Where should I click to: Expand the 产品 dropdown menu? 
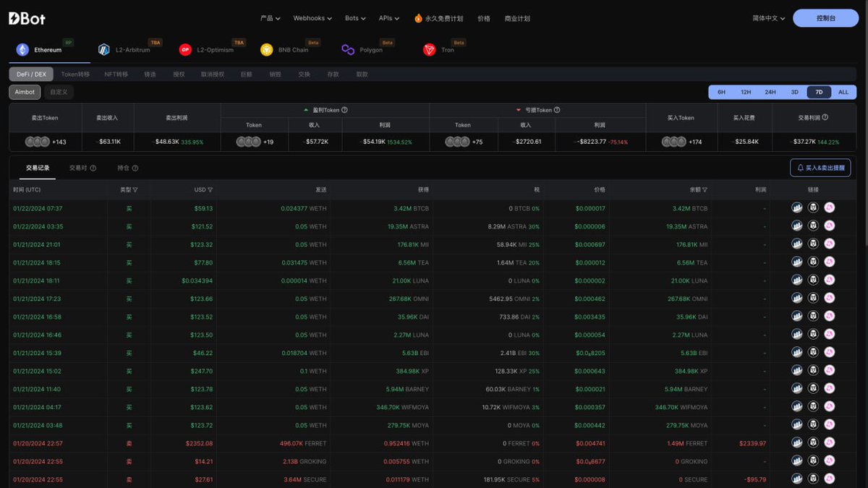(x=270, y=18)
